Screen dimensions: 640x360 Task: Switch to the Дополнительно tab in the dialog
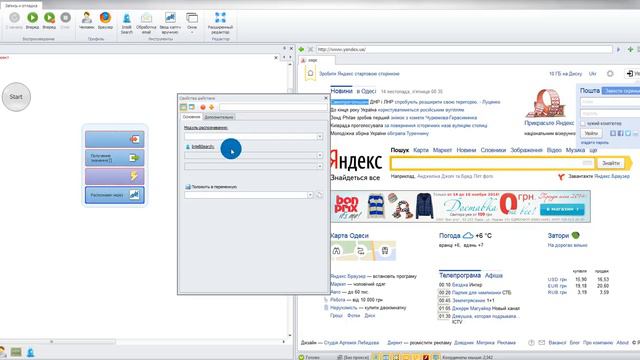[219, 117]
